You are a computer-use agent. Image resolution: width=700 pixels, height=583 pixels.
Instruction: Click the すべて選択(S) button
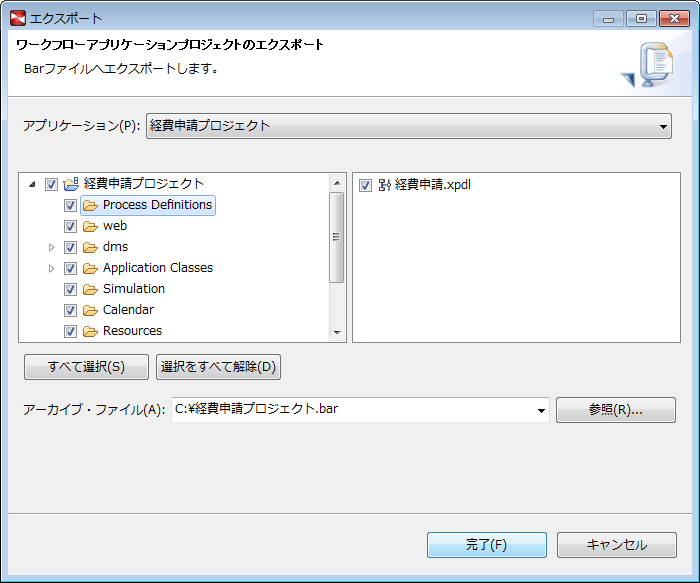(86, 367)
